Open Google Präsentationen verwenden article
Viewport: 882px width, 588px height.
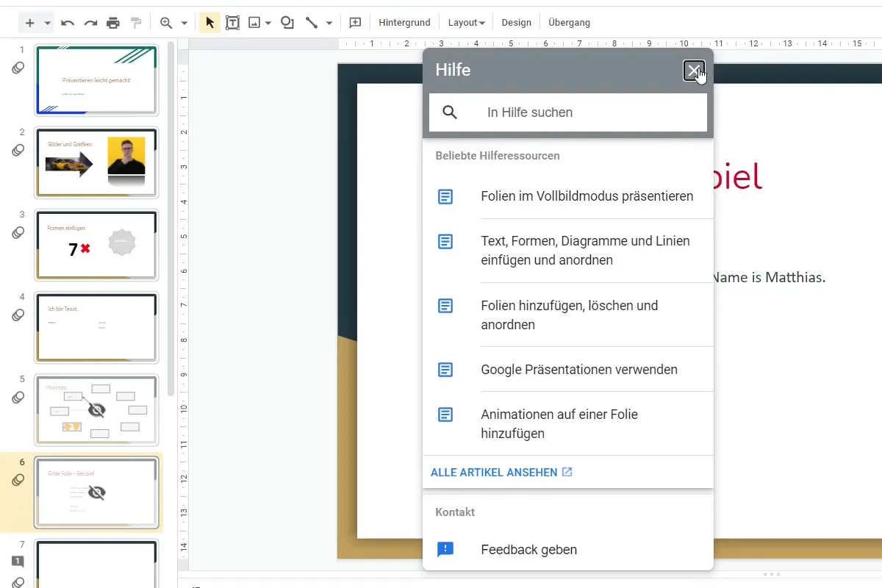click(568, 369)
